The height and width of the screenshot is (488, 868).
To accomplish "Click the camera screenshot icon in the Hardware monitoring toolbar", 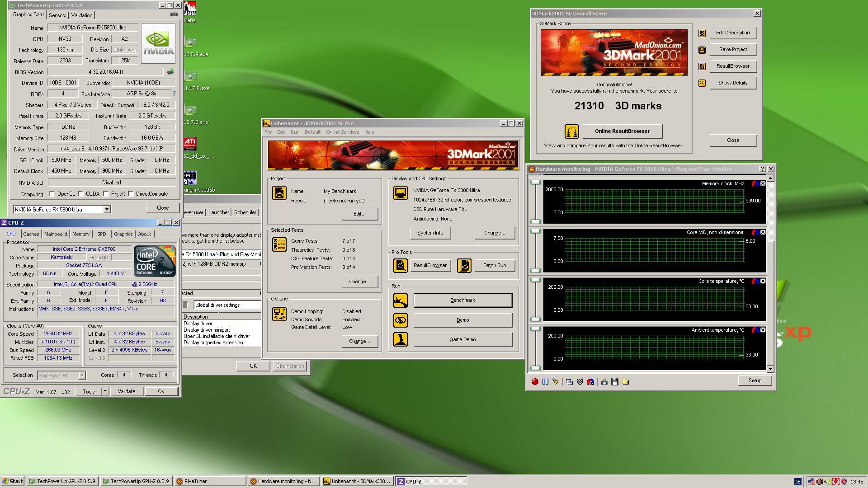I will pos(604,382).
